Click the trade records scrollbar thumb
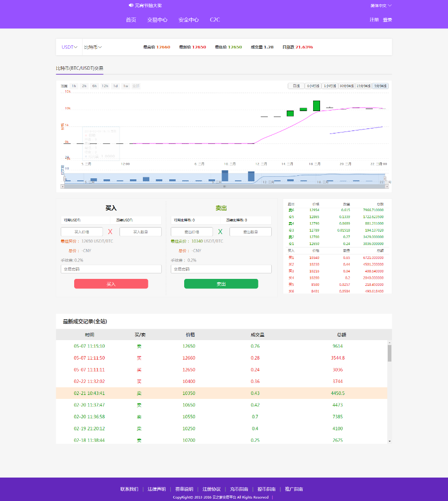The image size is (448, 501). [390, 353]
